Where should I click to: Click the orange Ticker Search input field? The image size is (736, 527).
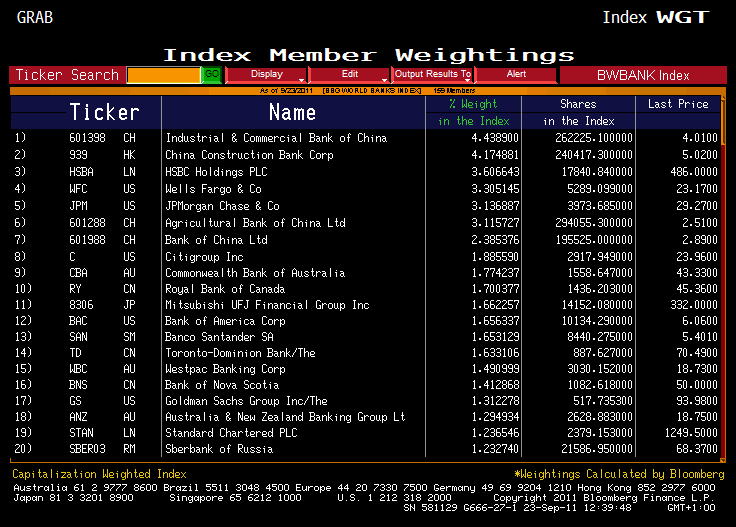point(164,75)
